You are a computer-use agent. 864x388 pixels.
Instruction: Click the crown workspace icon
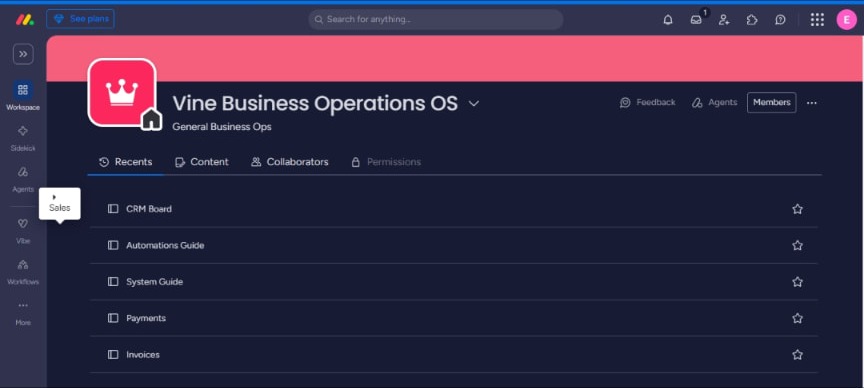pos(122,92)
